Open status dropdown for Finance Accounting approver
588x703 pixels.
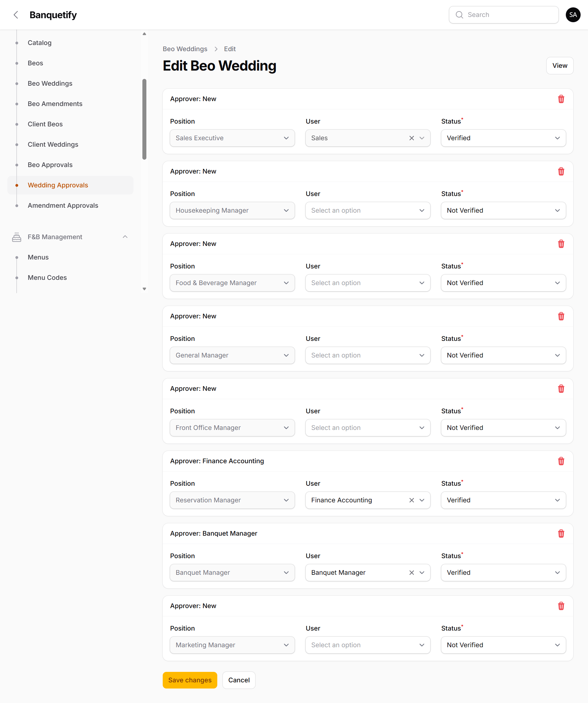point(503,500)
